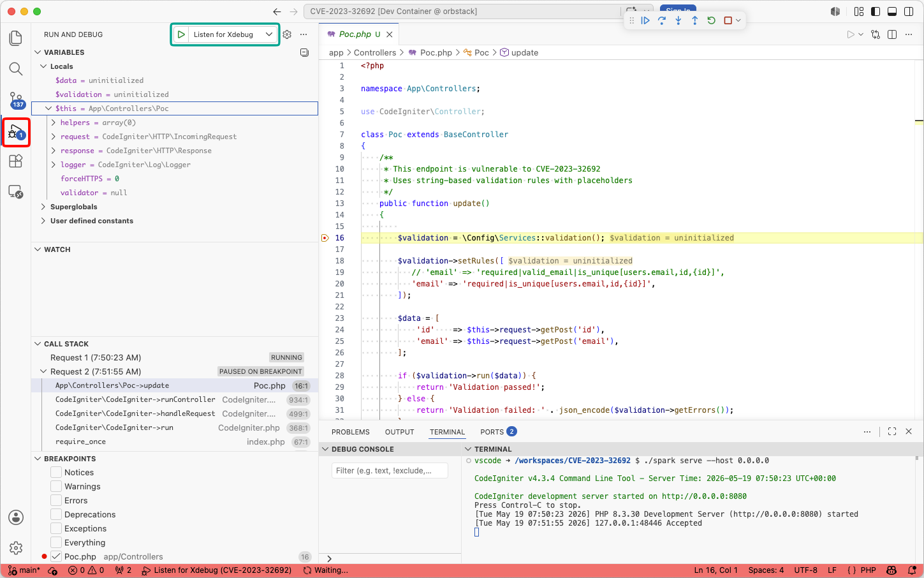The image size is (924, 578).
Task: Expand User defined constants scope
Action: tap(43, 221)
